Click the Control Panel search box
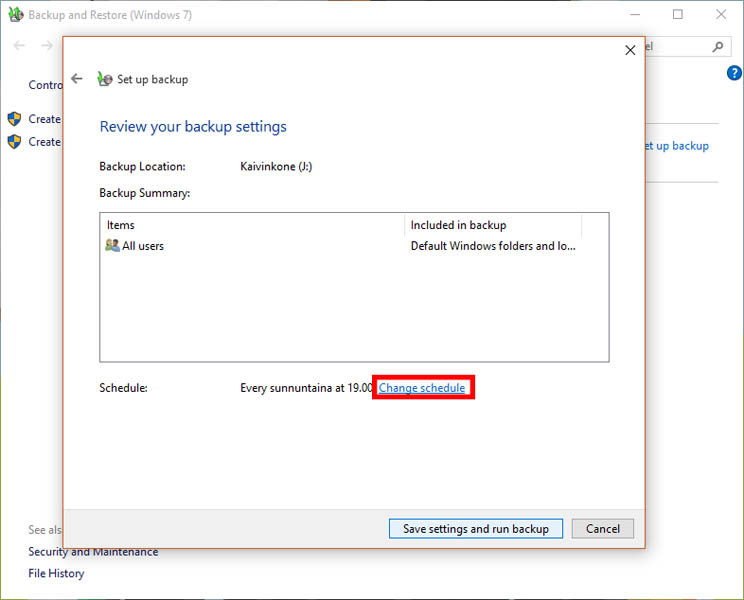 coord(680,46)
